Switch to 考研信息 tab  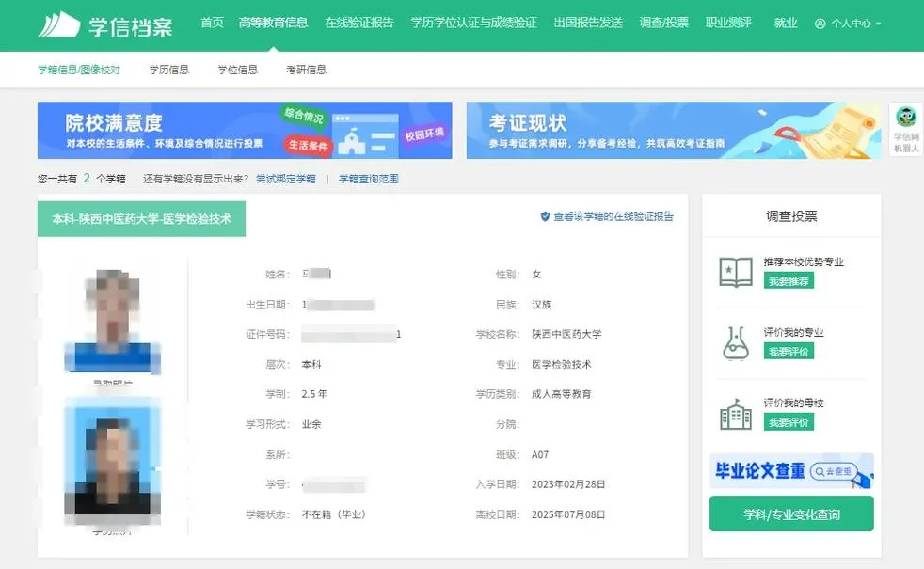(x=306, y=70)
